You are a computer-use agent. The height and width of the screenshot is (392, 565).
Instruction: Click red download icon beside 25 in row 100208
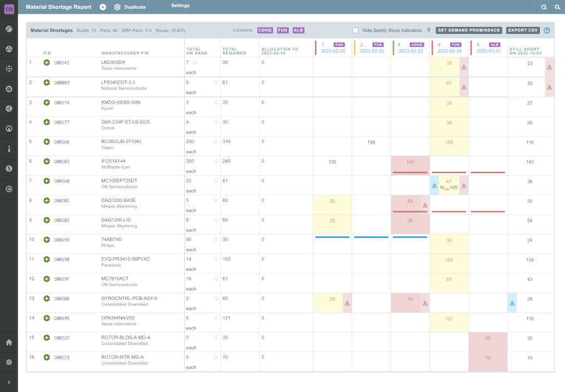[347, 303]
